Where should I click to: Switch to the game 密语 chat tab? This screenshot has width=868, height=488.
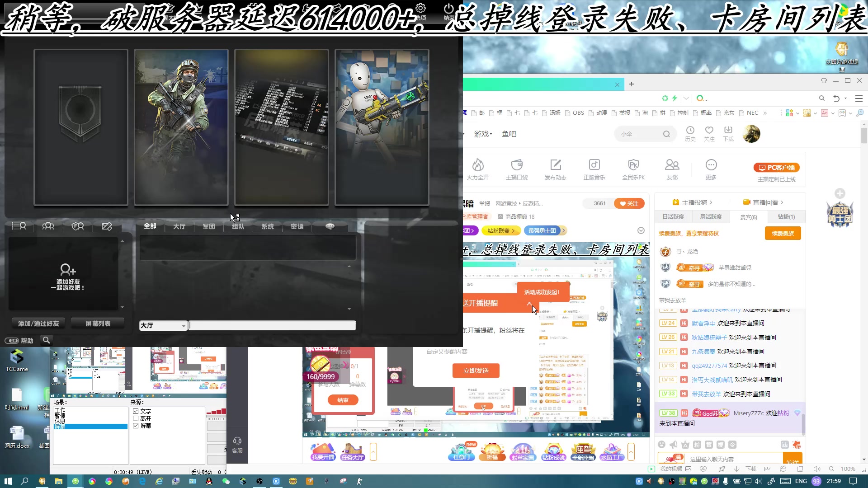pyautogui.click(x=297, y=226)
